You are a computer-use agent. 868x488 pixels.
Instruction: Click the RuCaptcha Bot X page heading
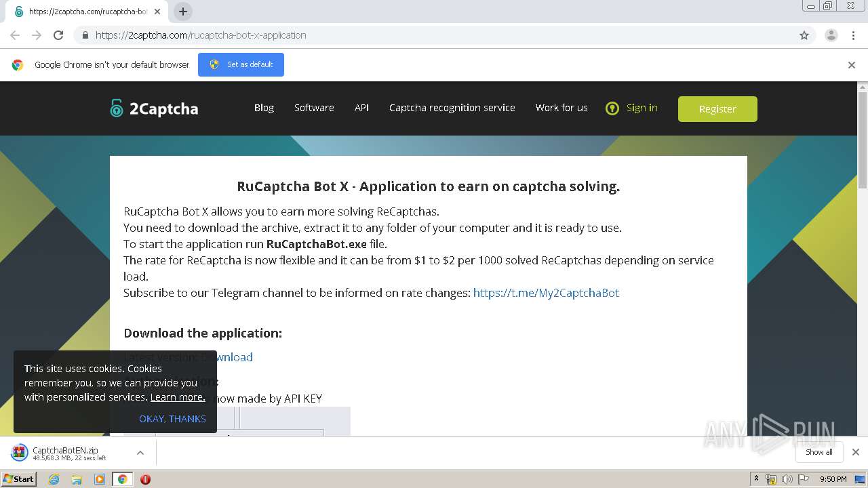click(x=428, y=186)
